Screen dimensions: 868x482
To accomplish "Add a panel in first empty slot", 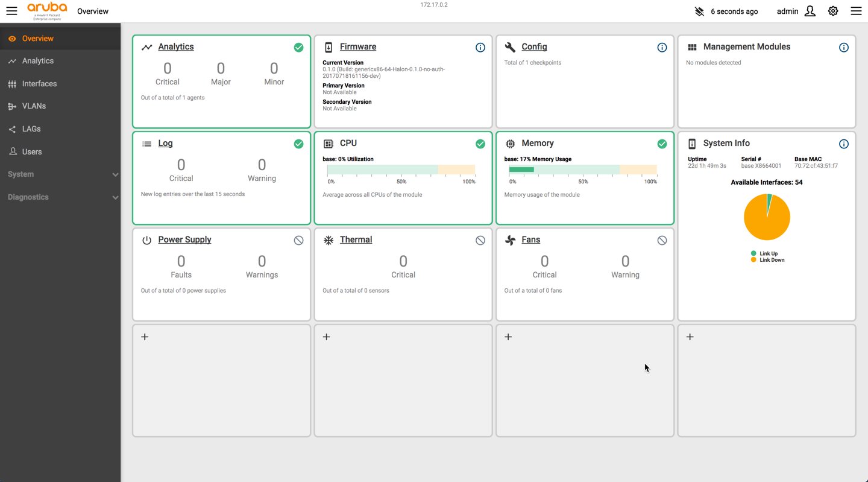I will [145, 337].
